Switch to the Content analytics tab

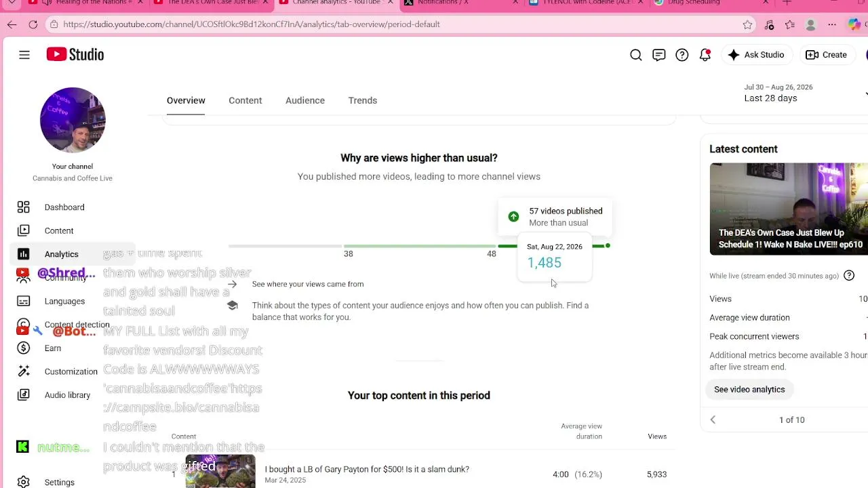click(245, 100)
